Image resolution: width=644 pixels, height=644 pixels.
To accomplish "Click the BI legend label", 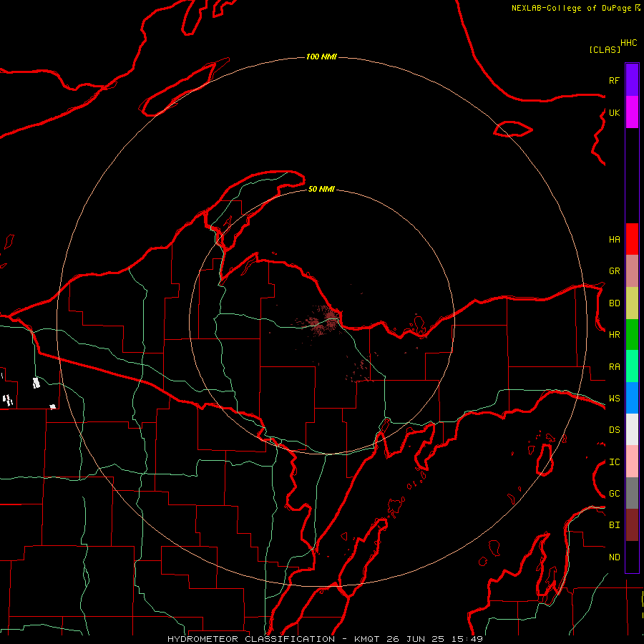I will tap(614, 525).
